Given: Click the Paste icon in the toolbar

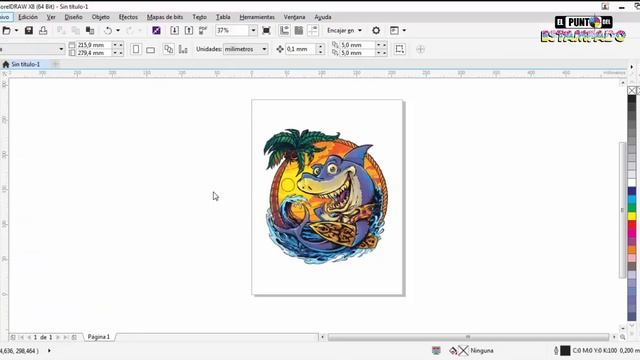Looking at the screenshot, I should point(90,30).
